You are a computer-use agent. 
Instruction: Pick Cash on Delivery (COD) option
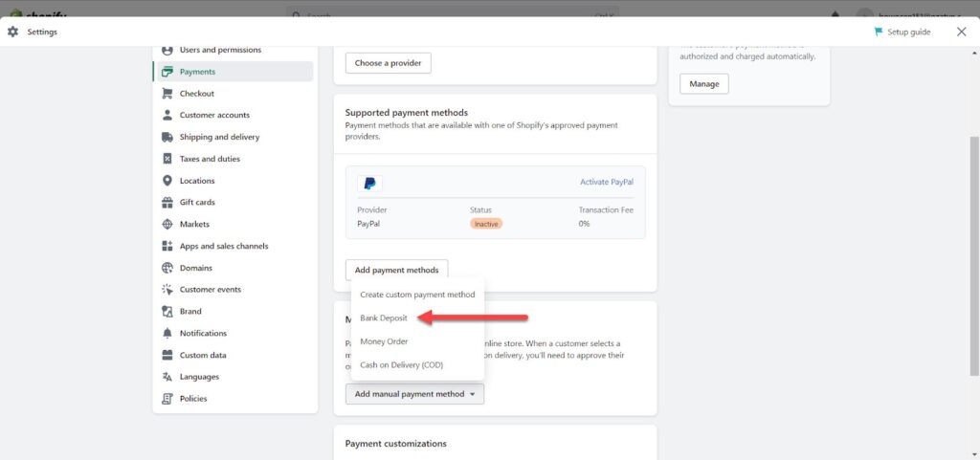pyautogui.click(x=401, y=365)
